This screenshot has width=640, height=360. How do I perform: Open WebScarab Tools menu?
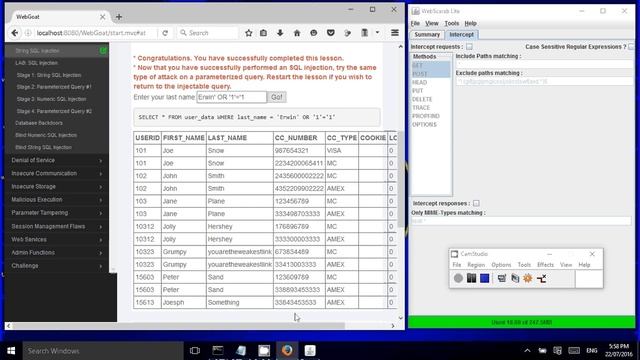[451, 23]
